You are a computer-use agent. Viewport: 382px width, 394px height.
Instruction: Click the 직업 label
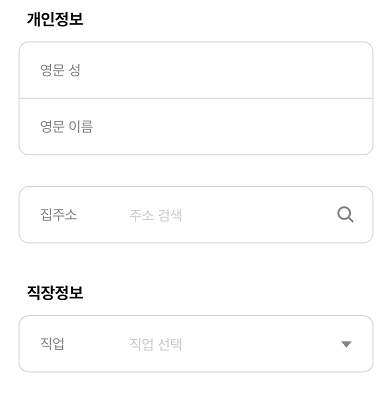coord(52,344)
